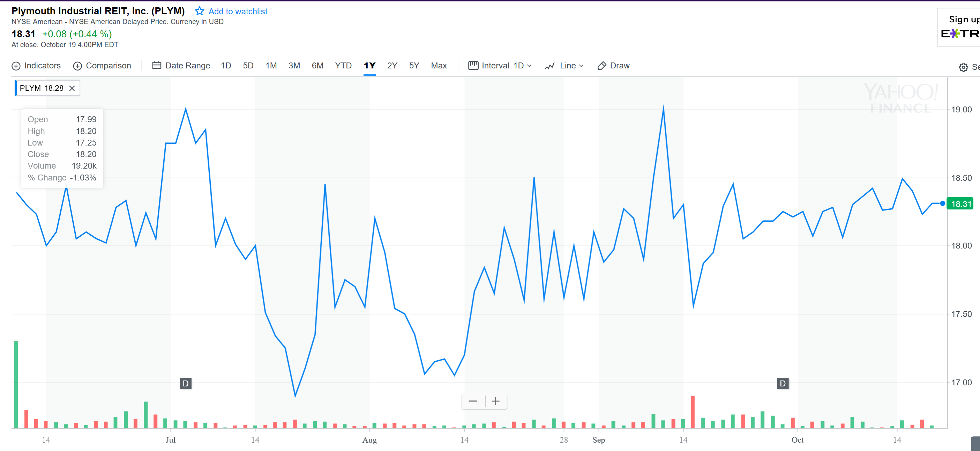
Task: Open chart settings gear icon
Action: coord(963,67)
